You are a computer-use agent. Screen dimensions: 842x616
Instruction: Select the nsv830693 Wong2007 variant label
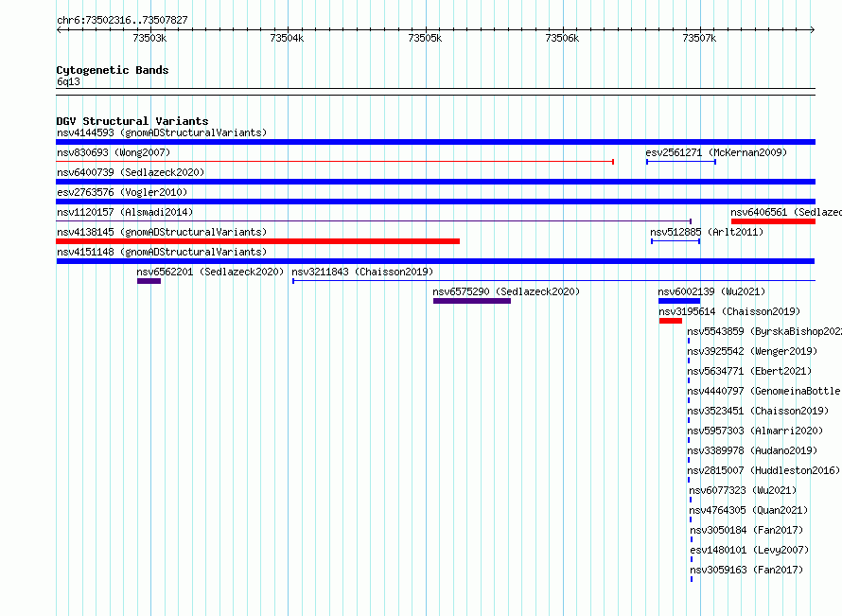pos(114,152)
